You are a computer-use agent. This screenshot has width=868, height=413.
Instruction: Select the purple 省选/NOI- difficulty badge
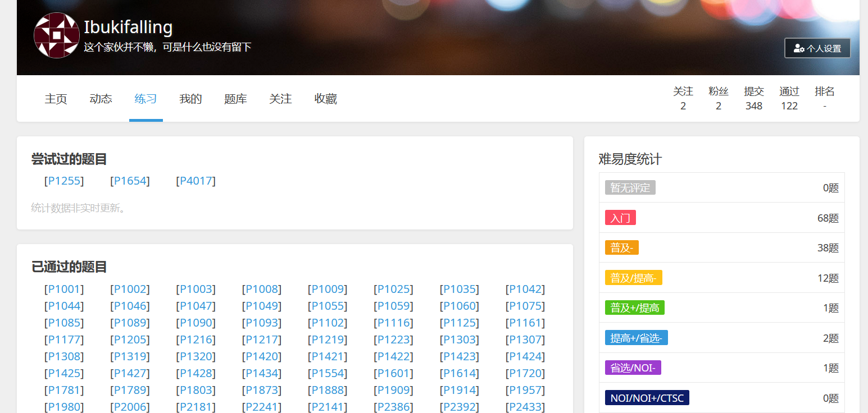pos(633,368)
